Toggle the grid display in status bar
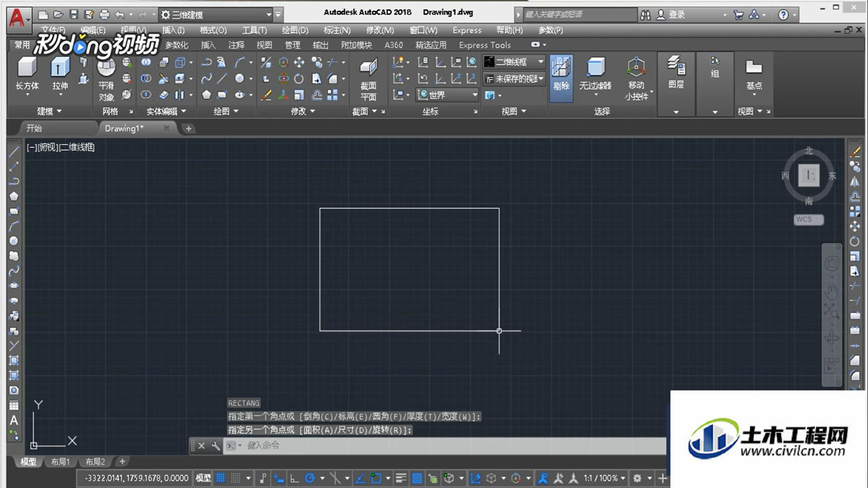This screenshot has width=868, height=488. point(221,478)
